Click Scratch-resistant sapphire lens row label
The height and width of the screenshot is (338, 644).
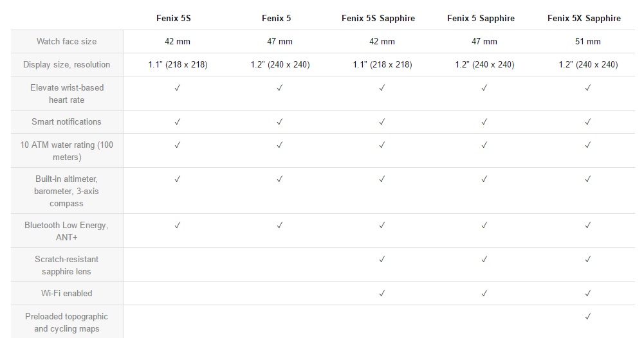tap(66, 265)
